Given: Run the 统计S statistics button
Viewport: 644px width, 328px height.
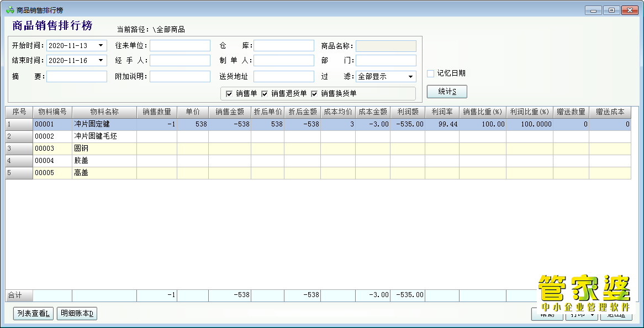Looking at the screenshot, I should point(447,92).
